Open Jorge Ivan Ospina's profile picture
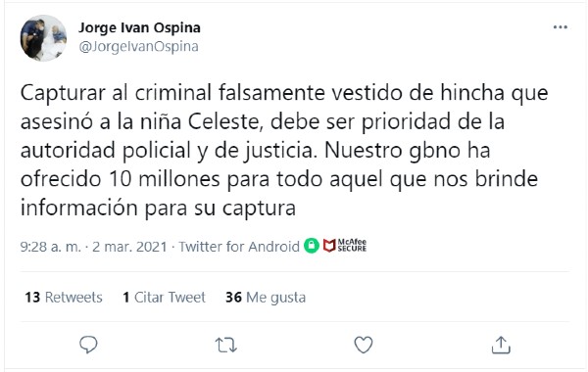Image resolution: width=588 pixels, height=372 pixels. coord(43,38)
